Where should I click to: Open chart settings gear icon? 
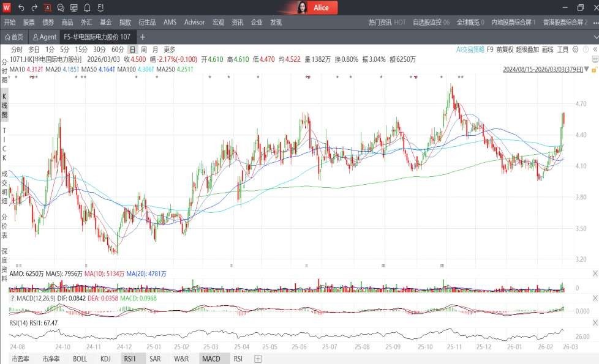pyautogui.click(x=576, y=50)
